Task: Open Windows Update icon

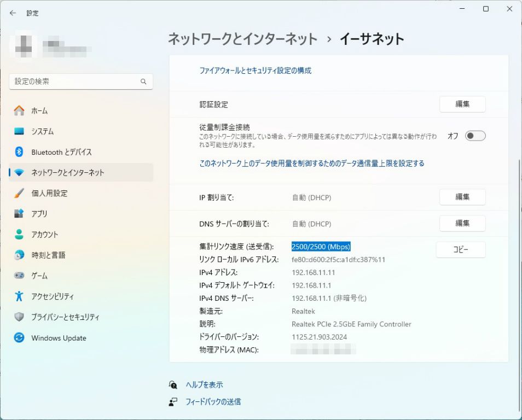Action: tap(19, 338)
